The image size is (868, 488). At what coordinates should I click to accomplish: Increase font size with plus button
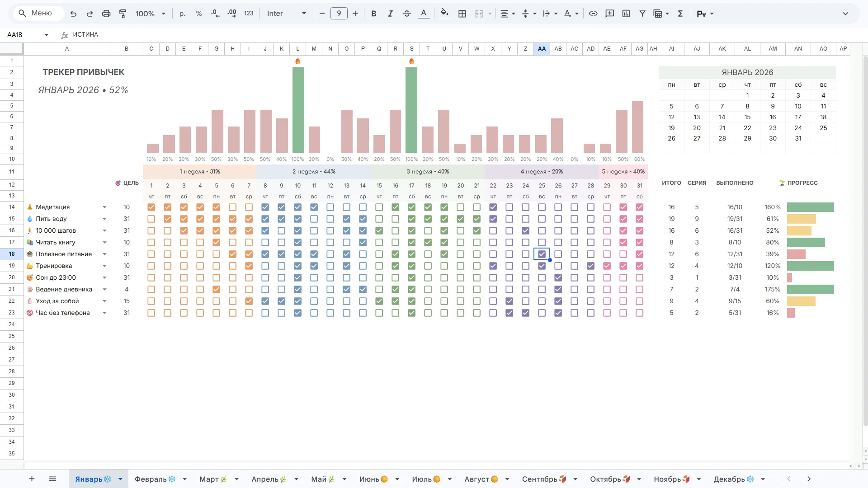point(355,14)
